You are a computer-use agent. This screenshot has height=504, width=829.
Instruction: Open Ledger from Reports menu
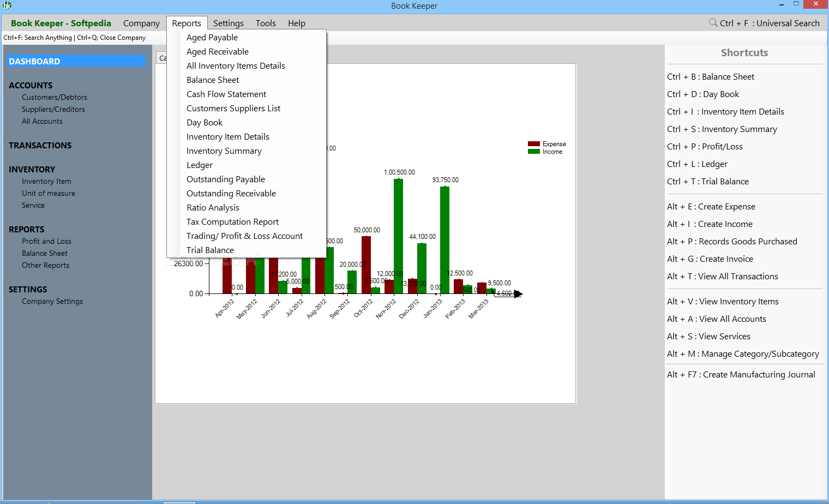200,165
